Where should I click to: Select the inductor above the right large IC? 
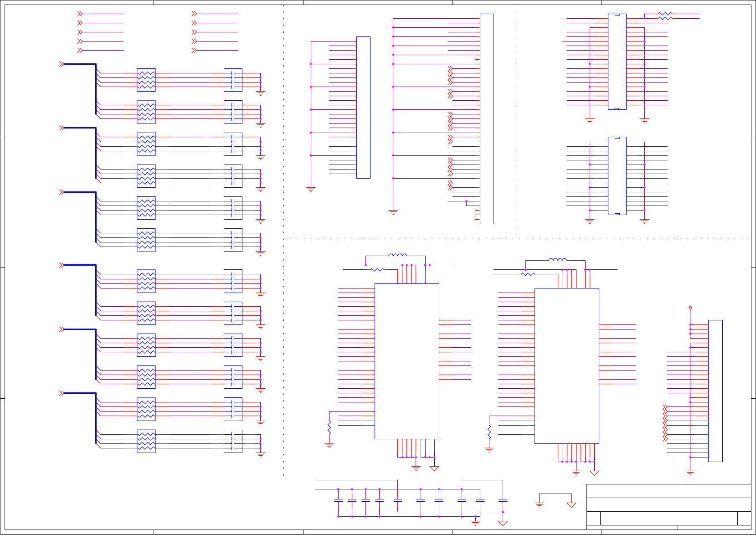[557, 260]
